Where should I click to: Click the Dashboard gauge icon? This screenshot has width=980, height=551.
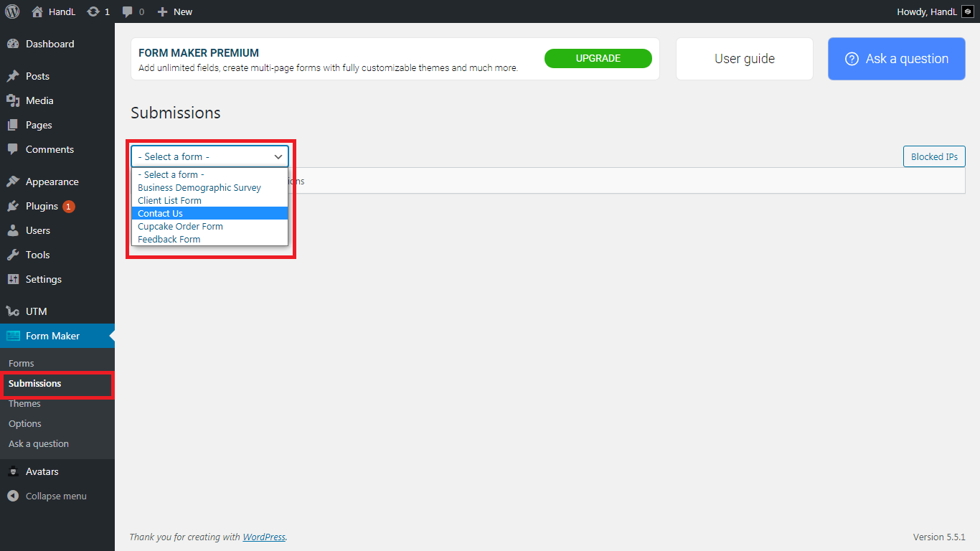tap(13, 44)
